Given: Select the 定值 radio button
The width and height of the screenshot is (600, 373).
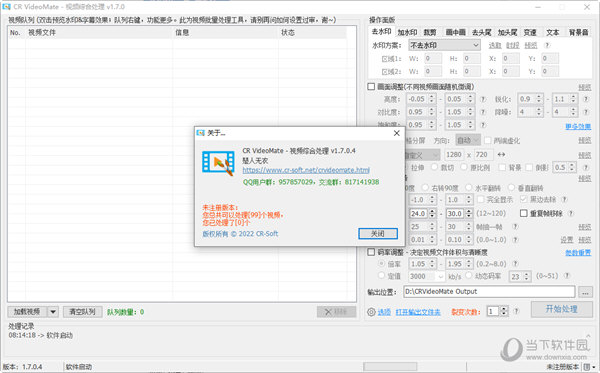Looking at the screenshot, I should coord(381,275).
